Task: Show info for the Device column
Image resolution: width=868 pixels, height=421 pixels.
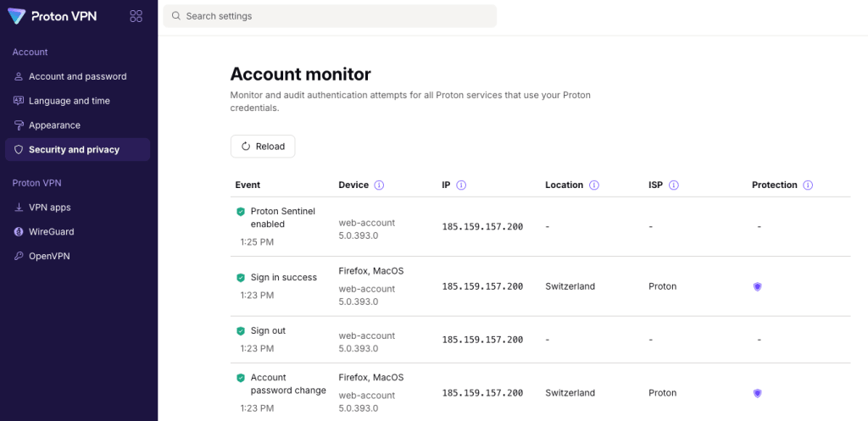Action: [379, 186]
